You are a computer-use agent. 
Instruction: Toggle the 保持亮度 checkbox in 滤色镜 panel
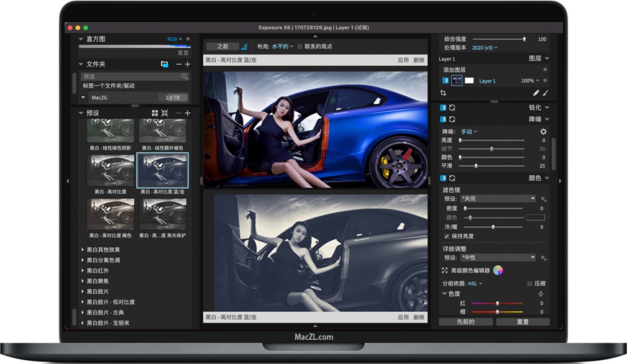point(446,237)
